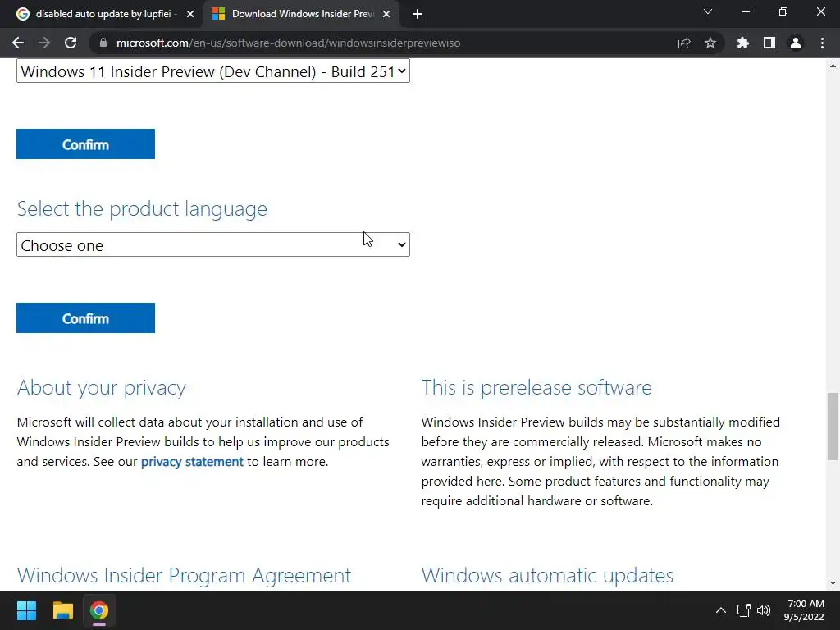Screen dimensions: 840x630
Task: Bookmark this page with the star icon
Action: point(710,43)
